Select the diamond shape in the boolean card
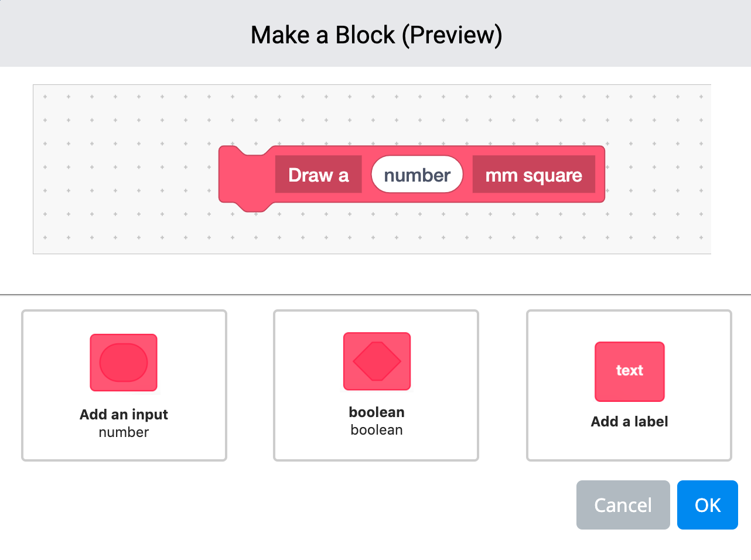The height and width of the screenshot is (560, 751). point(377,361)
